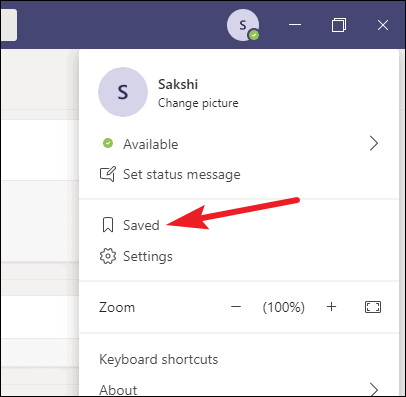Expand the About submenu chevron
The image size is (406, 397).
[x=374, y=389]
